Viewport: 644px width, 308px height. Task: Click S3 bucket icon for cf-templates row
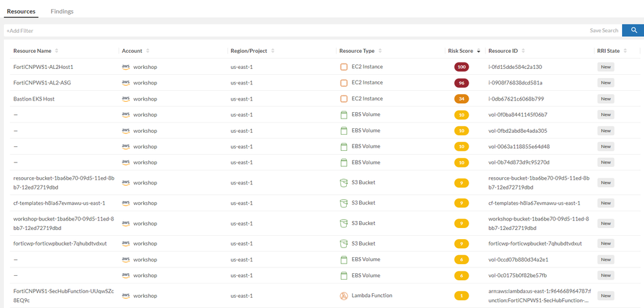[344, 203]
